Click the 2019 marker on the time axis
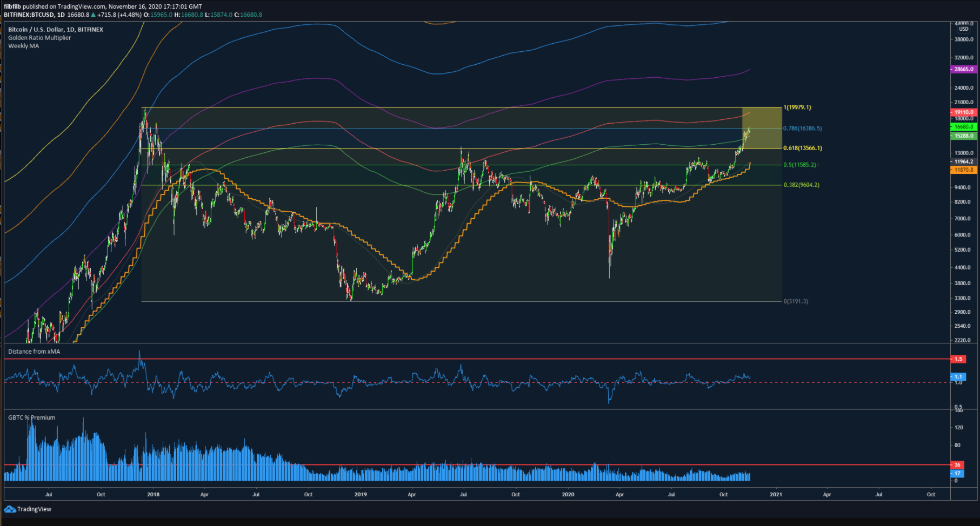 tap(361, 494)
